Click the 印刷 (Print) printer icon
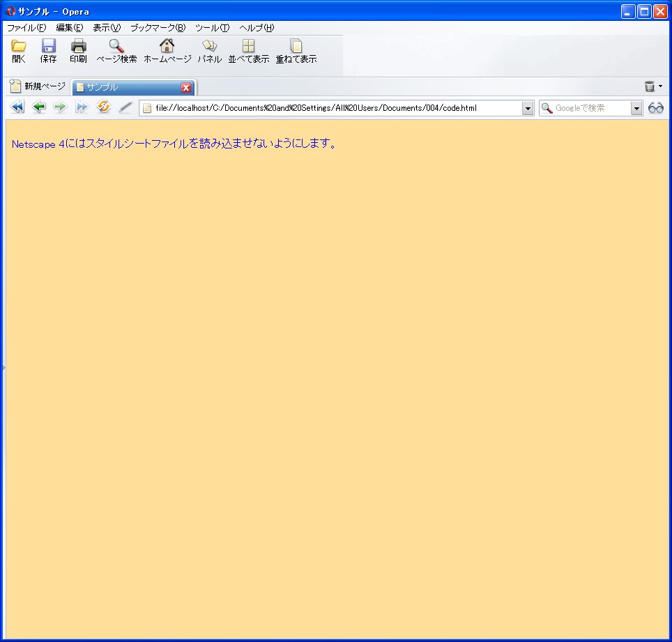The height and width of the screenshot is (642, 672). (79, 46)
